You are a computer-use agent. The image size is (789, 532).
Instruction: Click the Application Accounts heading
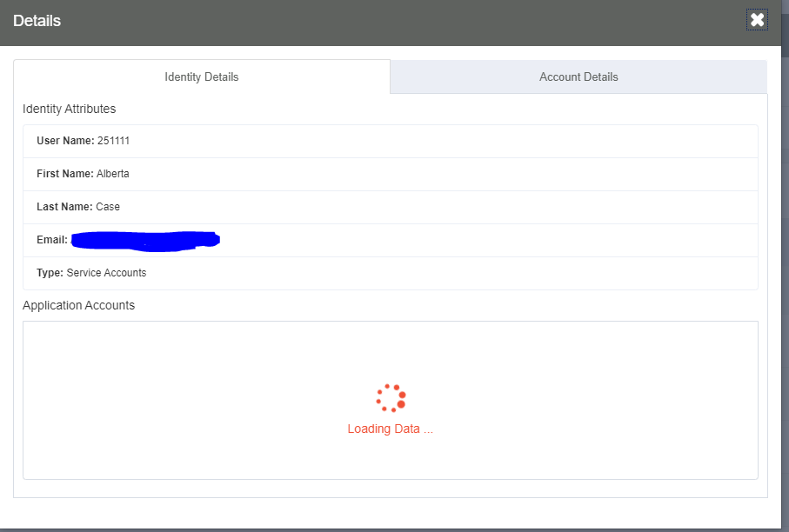(x=79, y=305)
